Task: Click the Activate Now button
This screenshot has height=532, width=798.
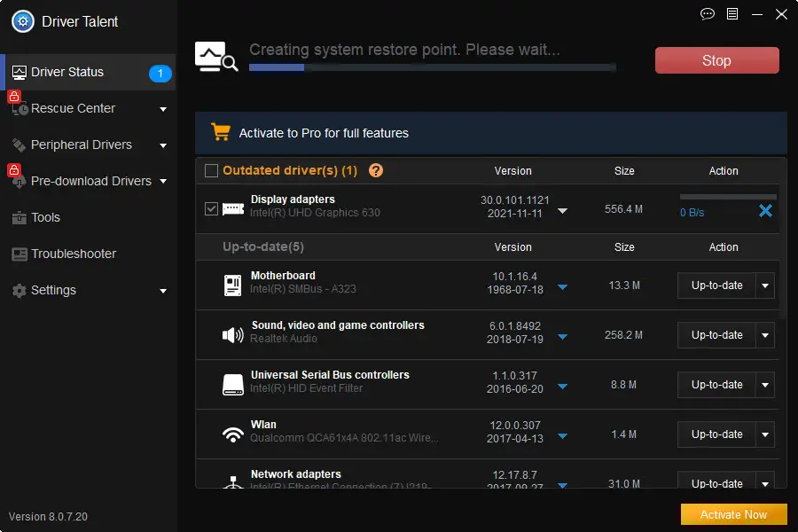Action: point(733,514)
